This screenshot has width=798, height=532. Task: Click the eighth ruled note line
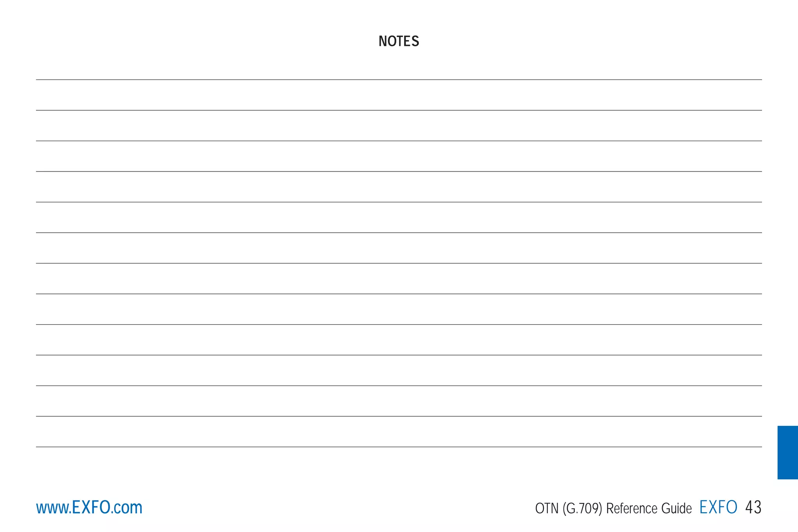[x=399, y=294]
